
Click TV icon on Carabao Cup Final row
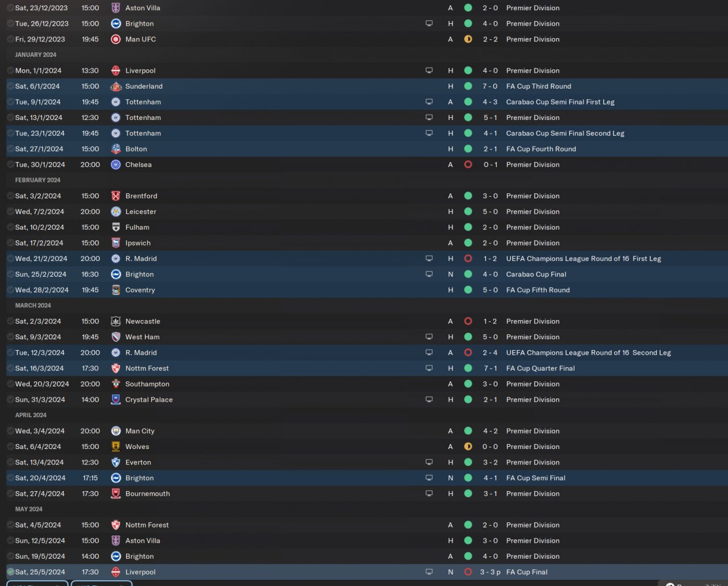(x=429, y=274)
